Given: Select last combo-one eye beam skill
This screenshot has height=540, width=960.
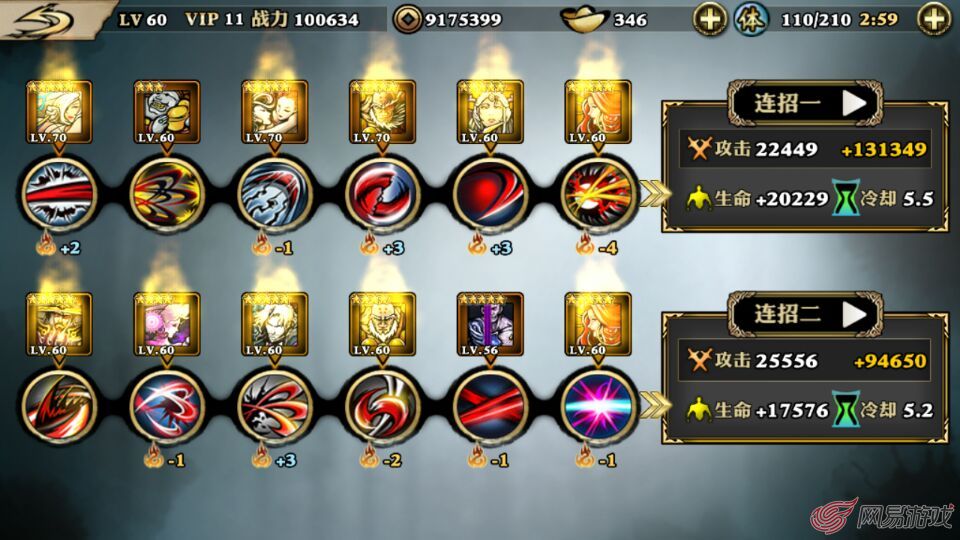Looking at the screenshot, I should [x=598, y=193].
